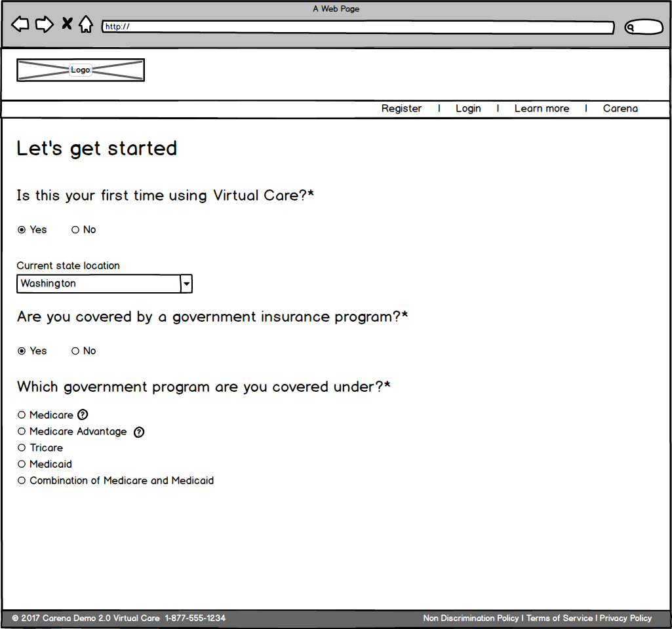Click the browser forward arrow

45,24
